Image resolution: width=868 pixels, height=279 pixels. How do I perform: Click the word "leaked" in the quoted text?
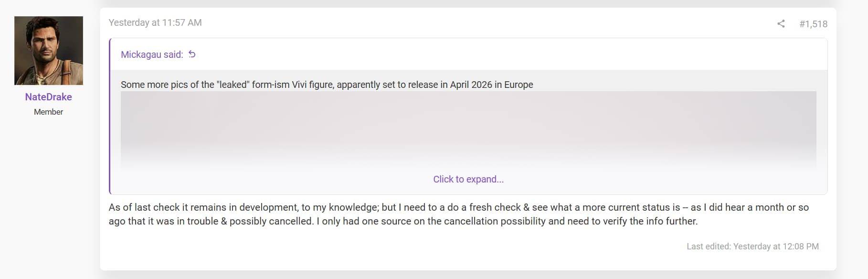[233, 85]
